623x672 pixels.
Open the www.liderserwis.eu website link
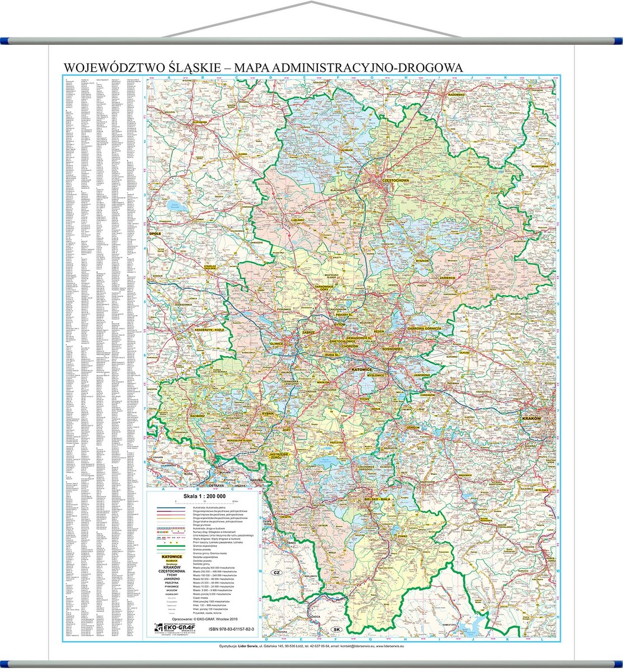coord(389,646)
